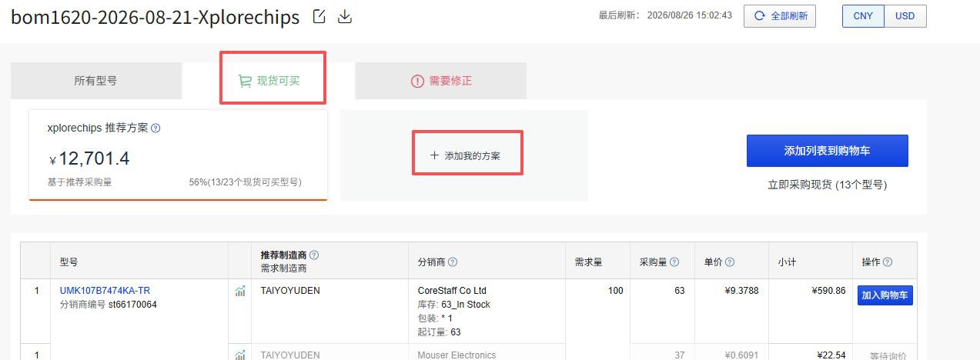Add CoreStaff item via 加入购物车
This screenshot has height=360, width=980.
885,295
